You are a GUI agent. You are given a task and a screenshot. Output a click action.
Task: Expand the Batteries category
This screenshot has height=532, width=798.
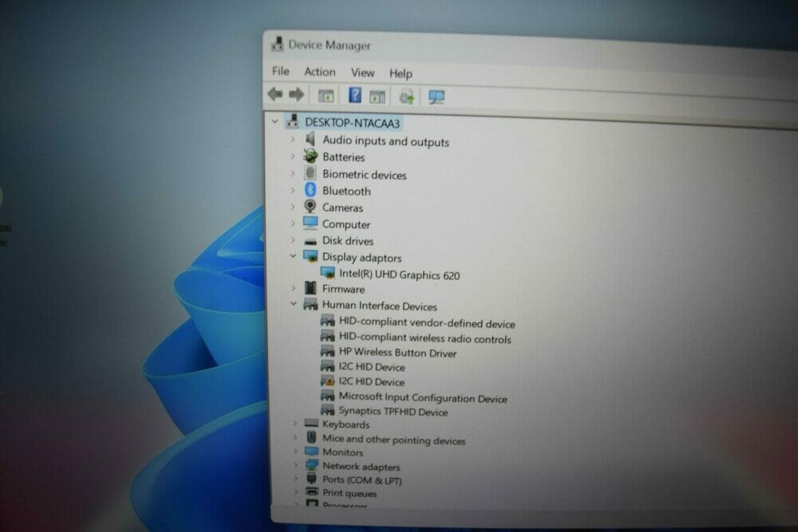coord(293,156)
